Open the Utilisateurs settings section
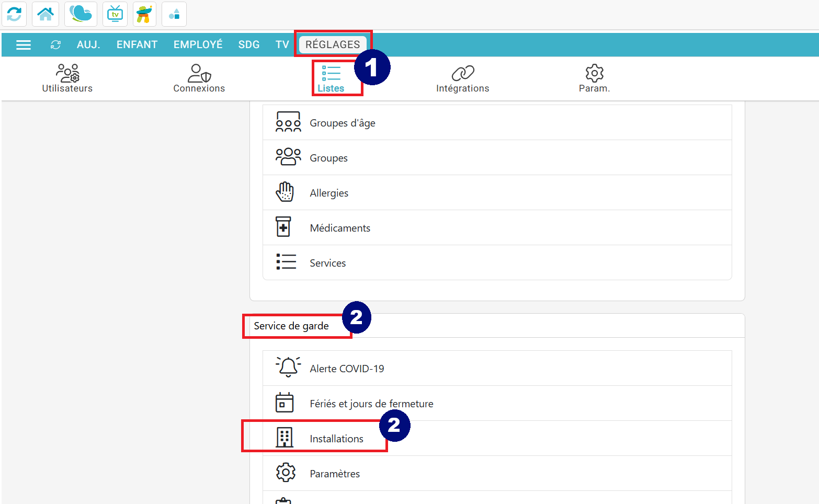819x504 pixels. (x=67, y=78)
